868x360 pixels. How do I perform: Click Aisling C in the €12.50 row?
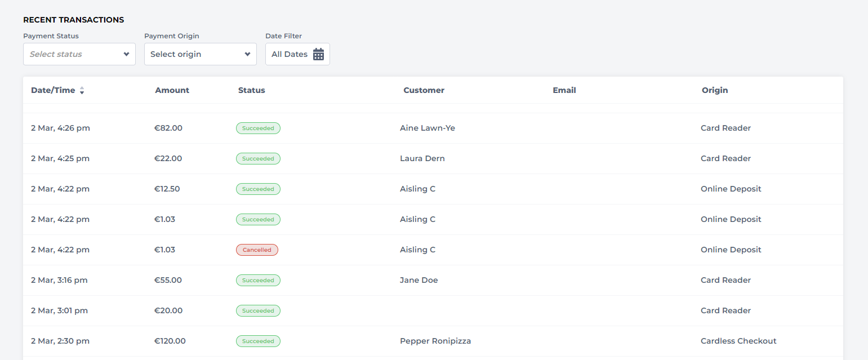[x=418, y=189]
